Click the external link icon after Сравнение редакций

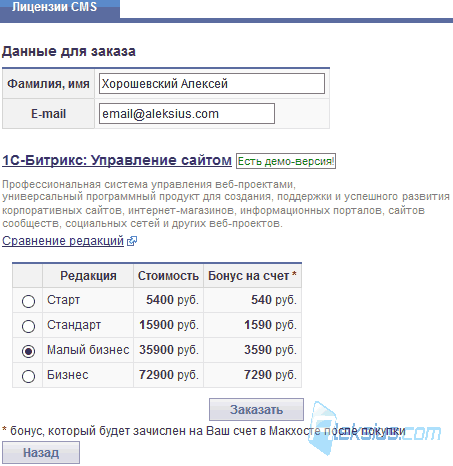pos(132,241)
